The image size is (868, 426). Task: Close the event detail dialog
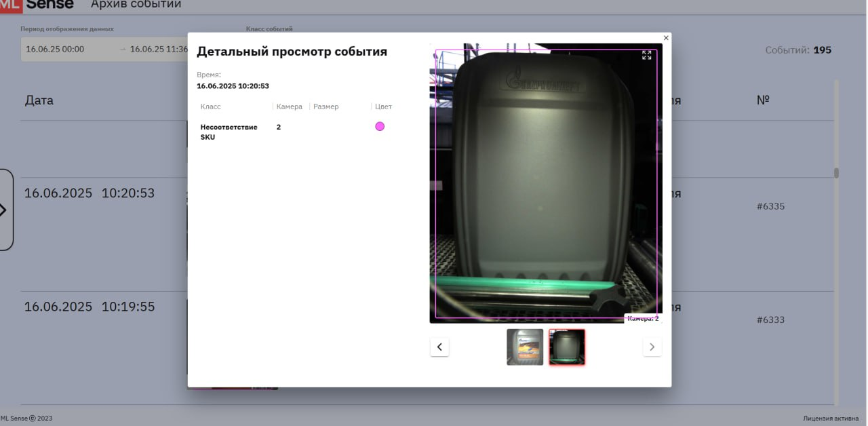click(x=666, y=38)
